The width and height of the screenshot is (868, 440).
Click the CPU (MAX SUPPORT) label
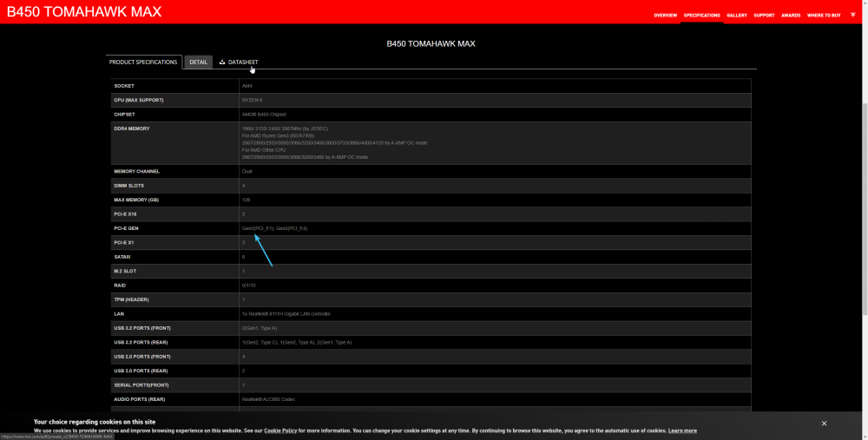point(138,100)
